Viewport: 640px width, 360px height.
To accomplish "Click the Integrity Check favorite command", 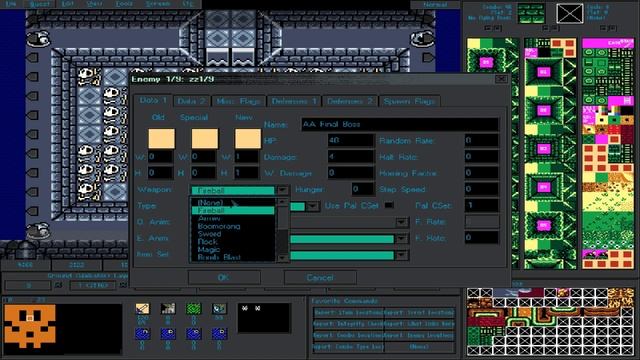I will tap(348, 324).
